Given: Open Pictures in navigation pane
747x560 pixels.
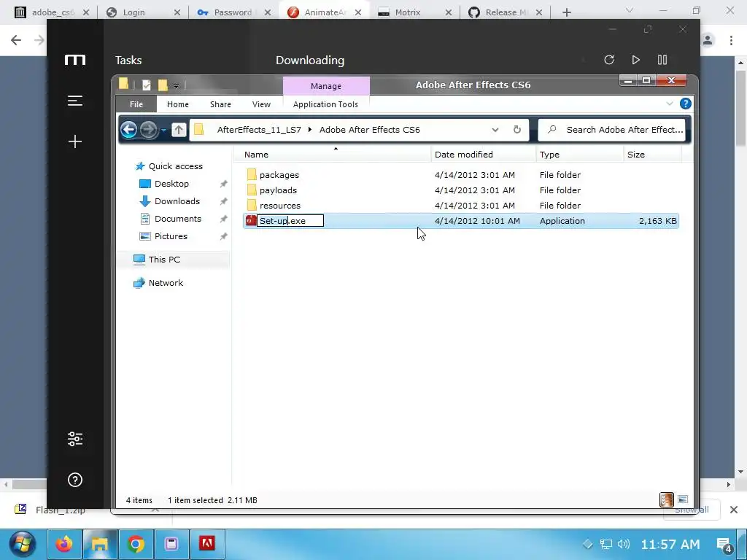Looking at the screenshot, I should (x=171, y=236).
